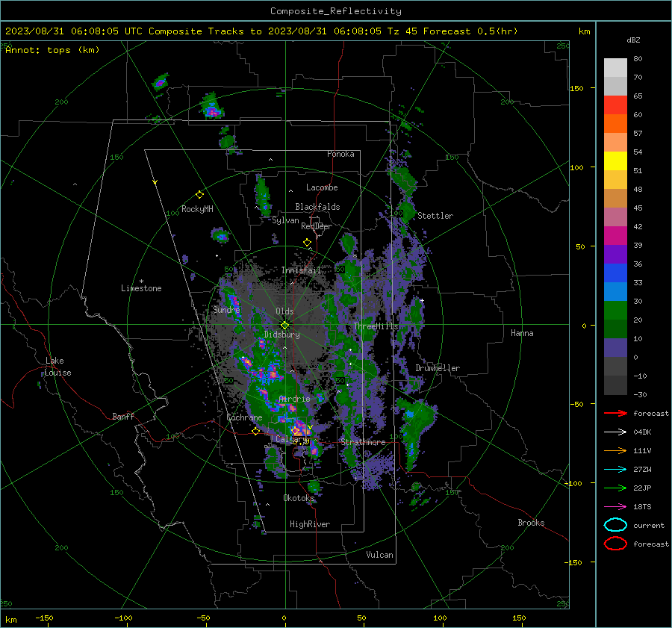Choose the cyan 27ZW track arrow

pyautogui.click(x=615, y=470)
